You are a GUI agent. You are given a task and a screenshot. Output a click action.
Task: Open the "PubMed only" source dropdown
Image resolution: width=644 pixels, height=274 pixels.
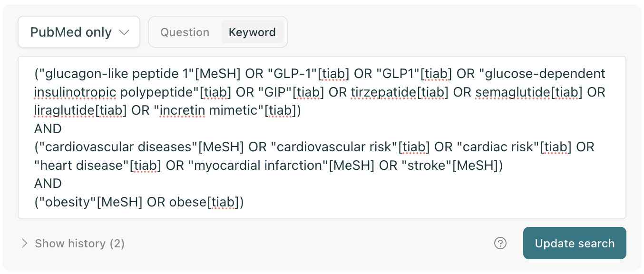coord(79,32)
